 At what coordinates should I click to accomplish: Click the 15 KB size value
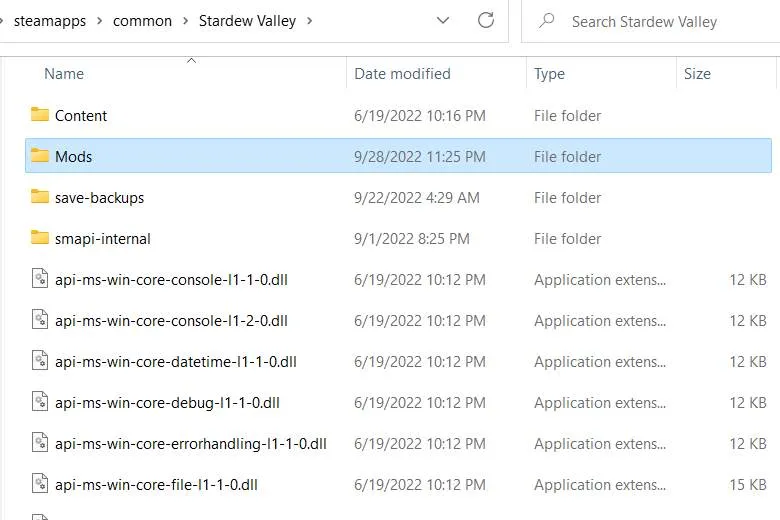click(x=748, y=485)
